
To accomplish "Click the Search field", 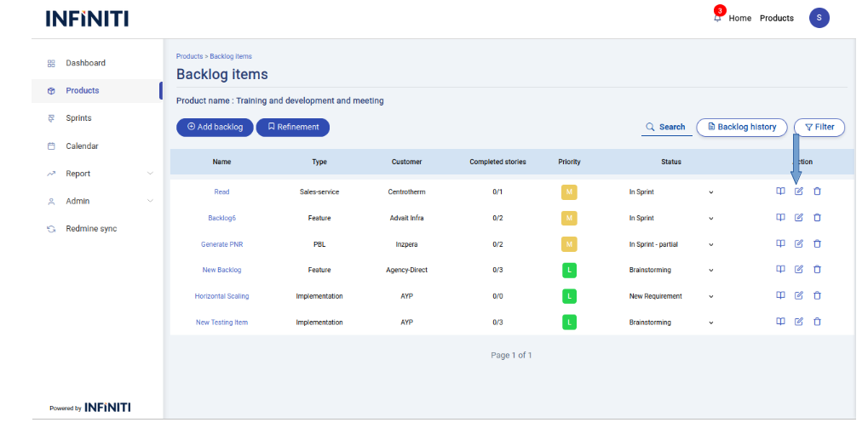I will 666,127.
